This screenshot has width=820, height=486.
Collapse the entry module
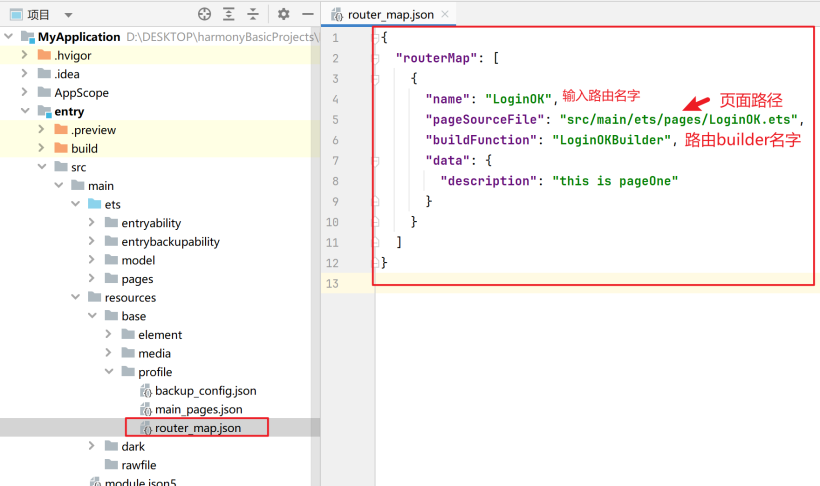point(25,110)
